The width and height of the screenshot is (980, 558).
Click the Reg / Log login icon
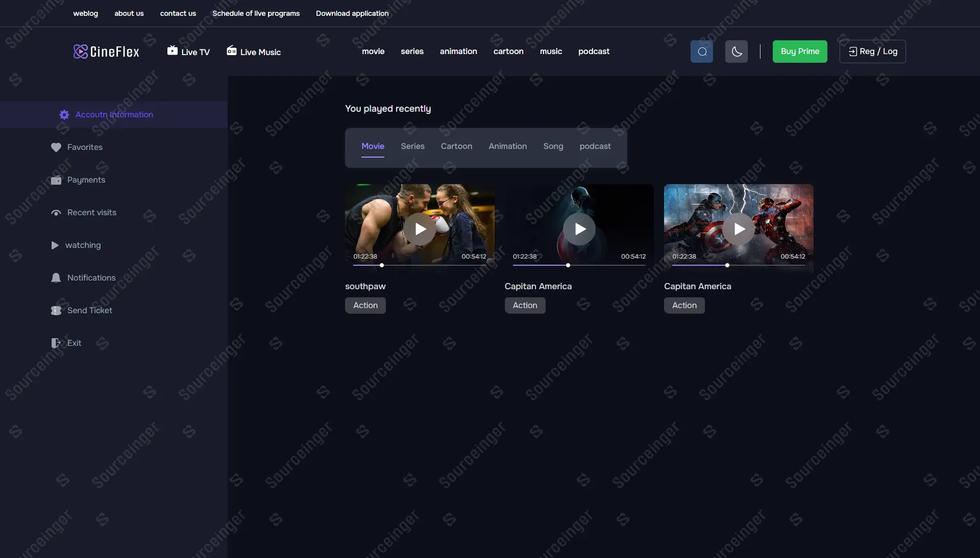coord(852,52)
